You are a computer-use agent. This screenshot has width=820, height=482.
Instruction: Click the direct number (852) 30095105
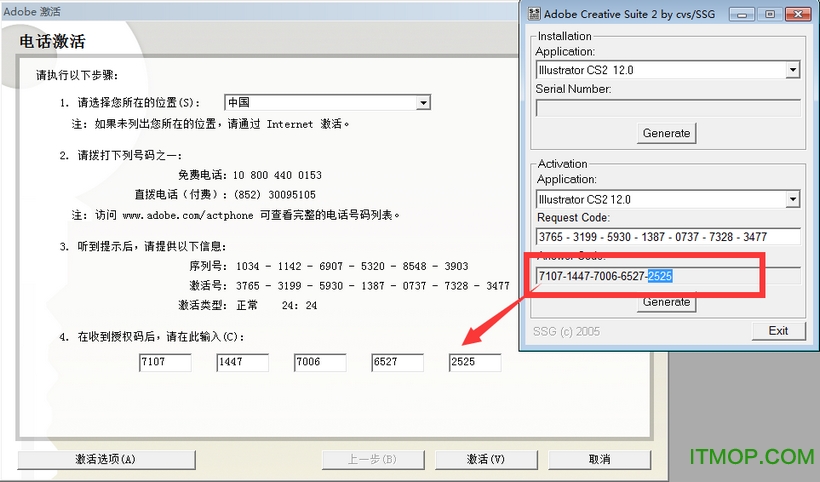(x=275, y=195)
